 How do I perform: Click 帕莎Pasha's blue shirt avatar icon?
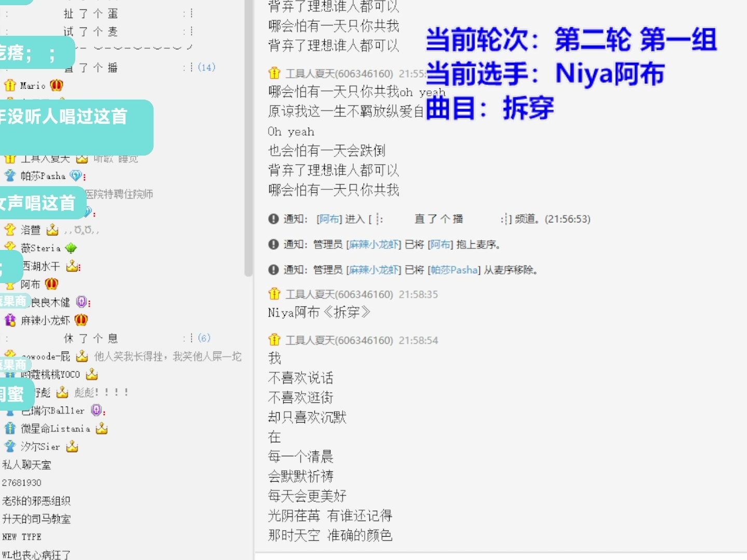pos(10,176)
